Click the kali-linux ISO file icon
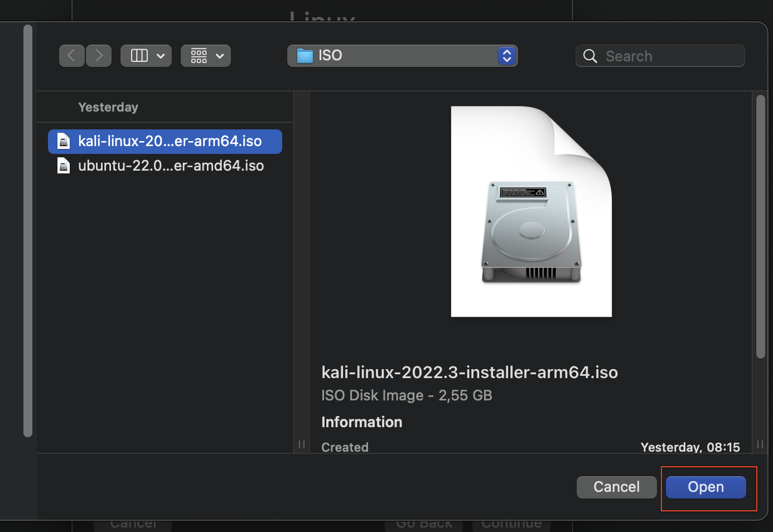 [64, 141]
